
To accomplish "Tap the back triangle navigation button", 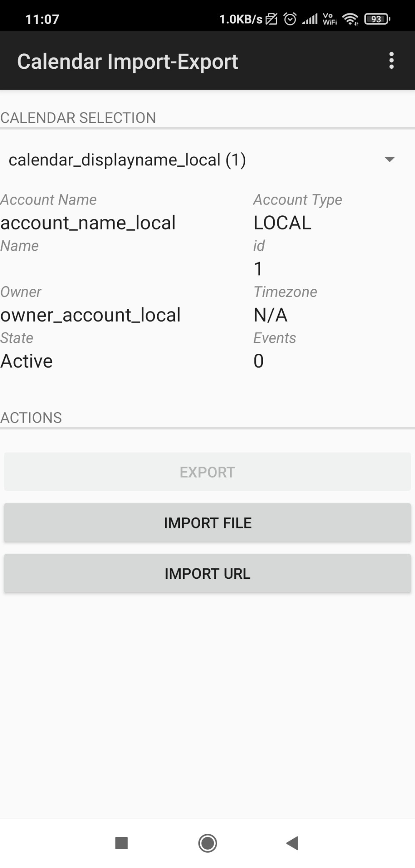I will [292, 843].
